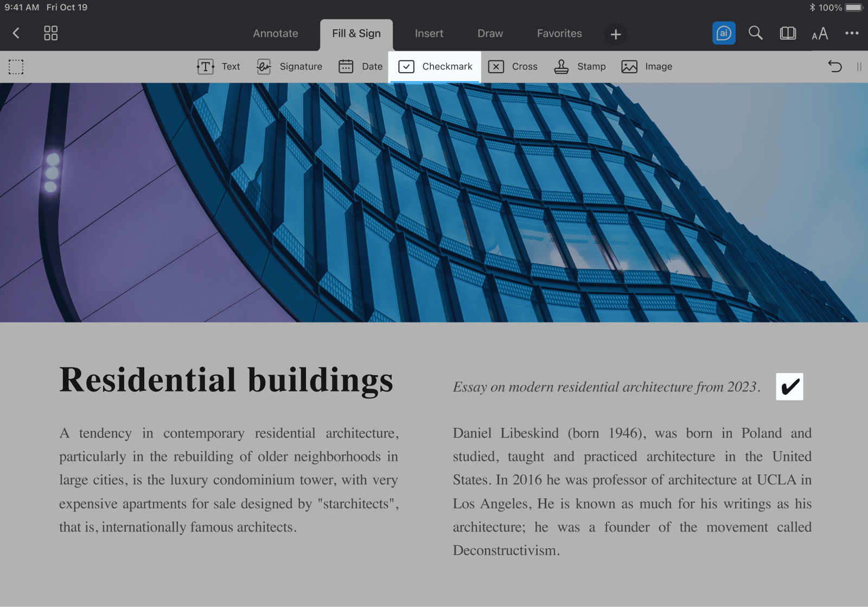Choose the Stamp tool

tap(580, 66)
